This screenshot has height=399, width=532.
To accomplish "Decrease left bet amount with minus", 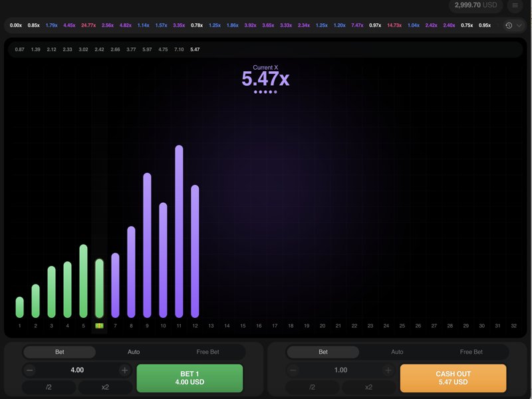I will [30, 370].
